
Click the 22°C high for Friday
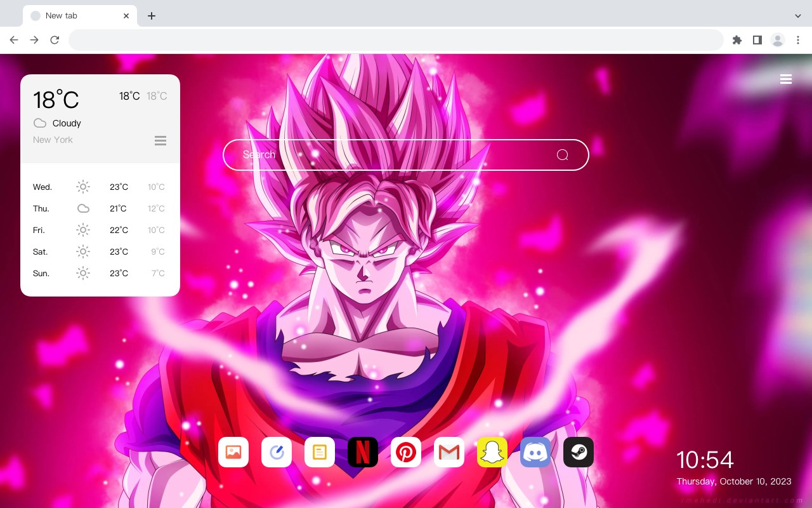[119, 230]
